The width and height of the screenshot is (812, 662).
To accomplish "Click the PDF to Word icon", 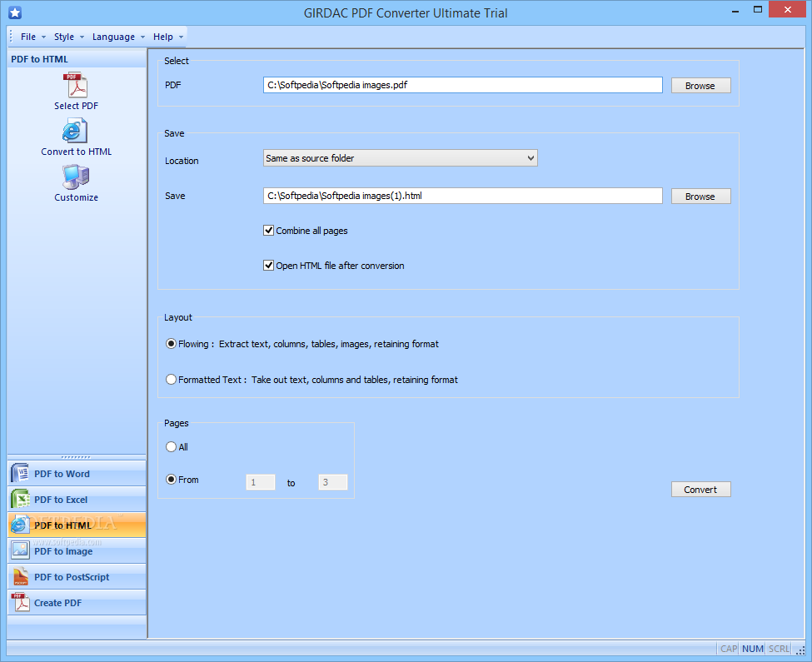I will click(20, 474).
